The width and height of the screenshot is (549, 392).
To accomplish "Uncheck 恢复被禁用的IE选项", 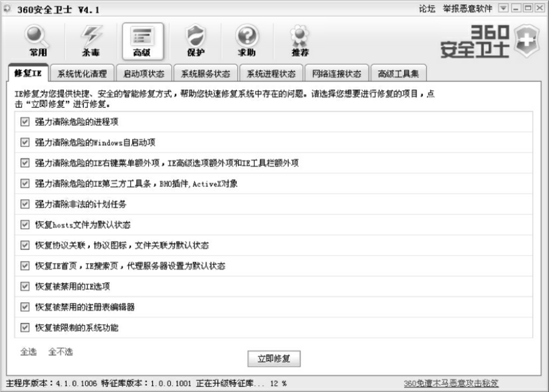I will click(25, 286).
